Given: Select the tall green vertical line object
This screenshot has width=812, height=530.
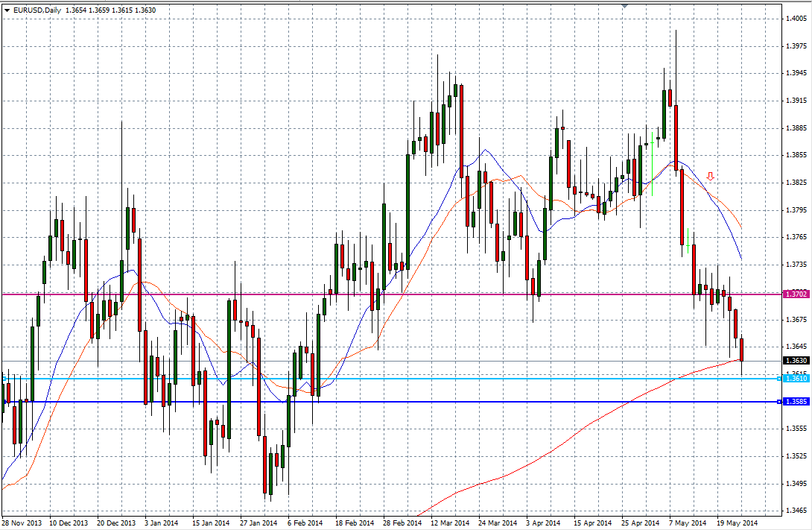Looking at the screenshot, I should 652,164.
